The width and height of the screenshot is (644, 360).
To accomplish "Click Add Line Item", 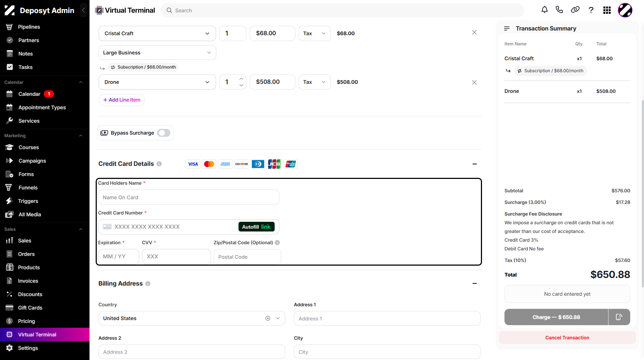I will [122, 100].
